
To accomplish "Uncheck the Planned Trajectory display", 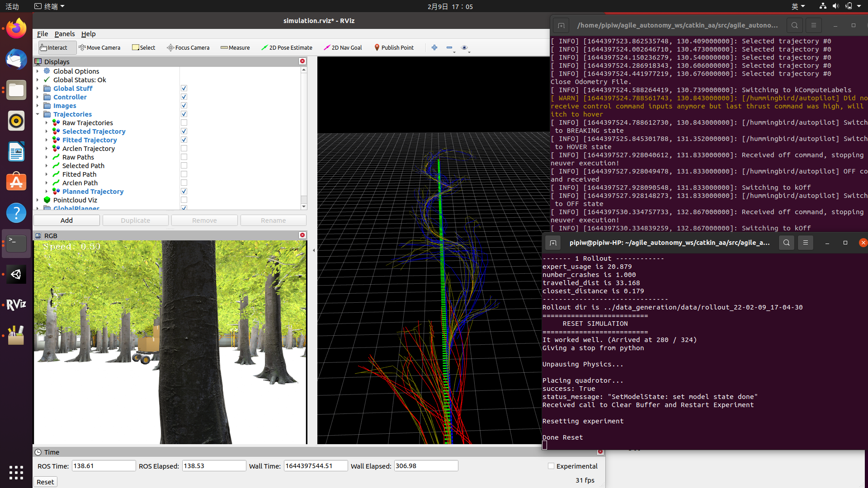I will point(184,192).
